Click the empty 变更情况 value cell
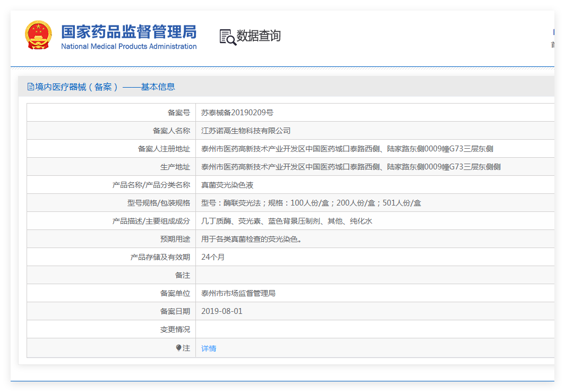This screenshot has height=392, width=565. point(375,329)
